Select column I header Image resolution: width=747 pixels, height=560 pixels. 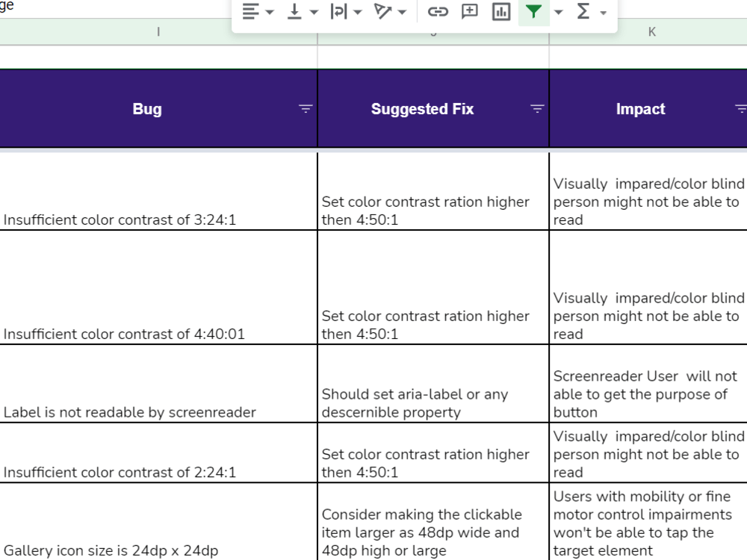tap(158, 32)
